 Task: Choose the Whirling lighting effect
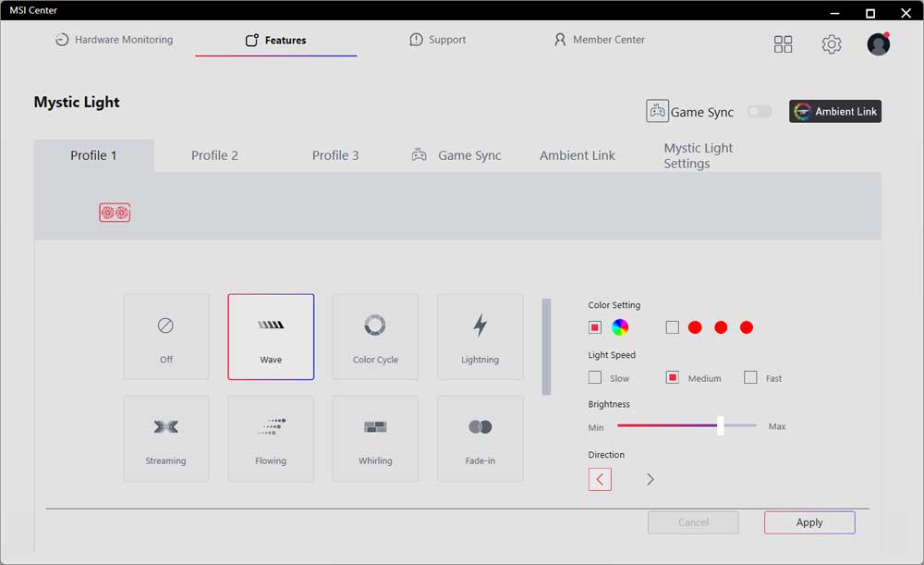(x=375, y=438)
